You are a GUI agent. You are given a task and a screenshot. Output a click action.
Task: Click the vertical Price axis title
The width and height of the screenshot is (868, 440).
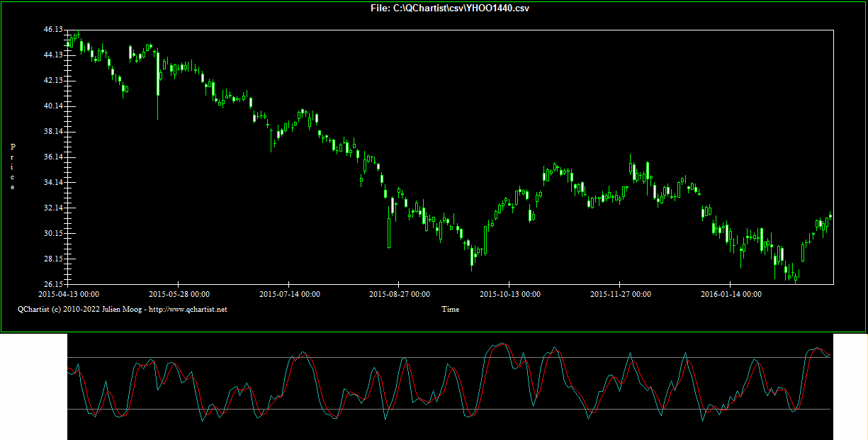coord(13,167)
